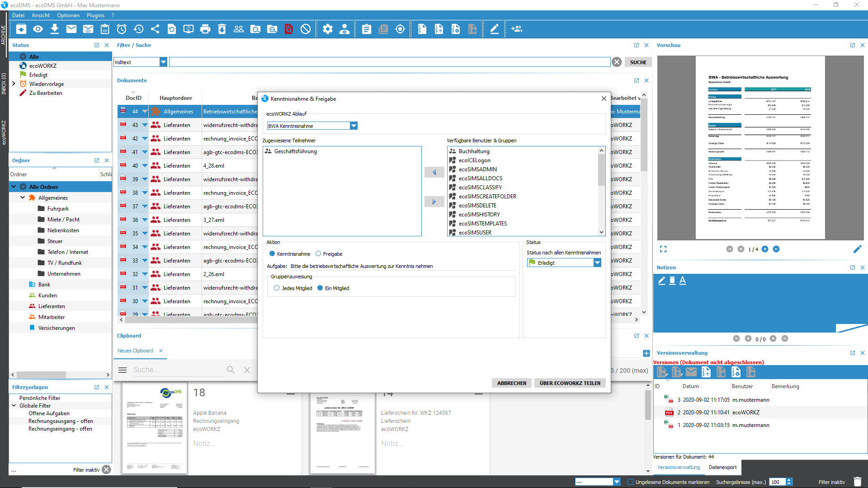Open the Fuhrpark folder
This screenshot has width=868, height=488.
click(58, 209)
